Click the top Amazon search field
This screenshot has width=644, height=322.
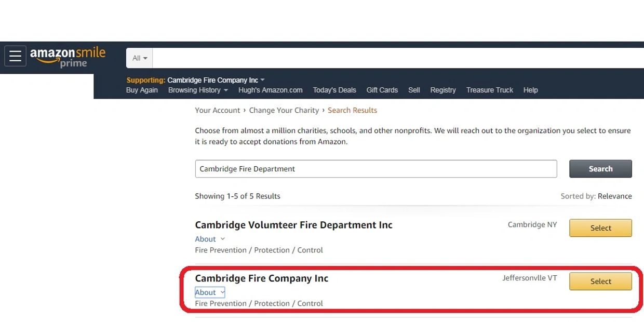(x=398, y=58)
